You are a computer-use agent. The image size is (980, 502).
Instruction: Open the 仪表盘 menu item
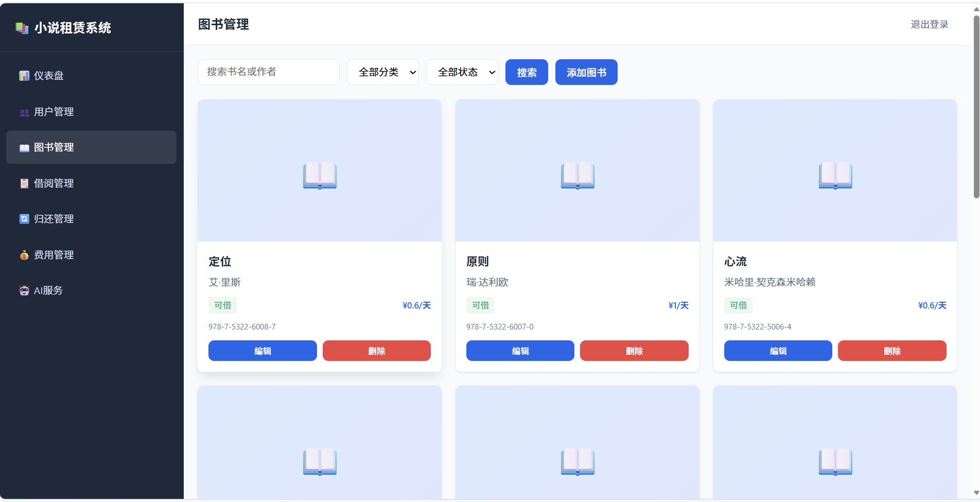click(91, 76)
